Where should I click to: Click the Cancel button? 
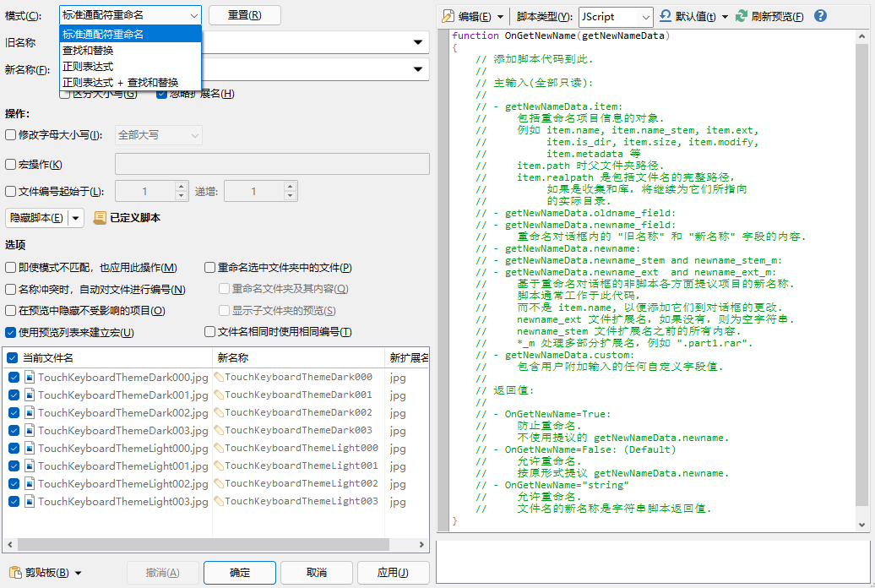(317, 572)
